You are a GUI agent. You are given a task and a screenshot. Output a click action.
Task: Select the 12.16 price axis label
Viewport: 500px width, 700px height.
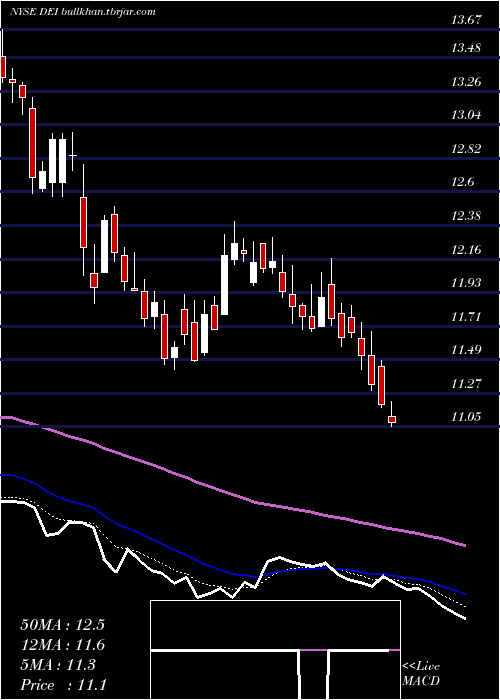pos(466,250)
